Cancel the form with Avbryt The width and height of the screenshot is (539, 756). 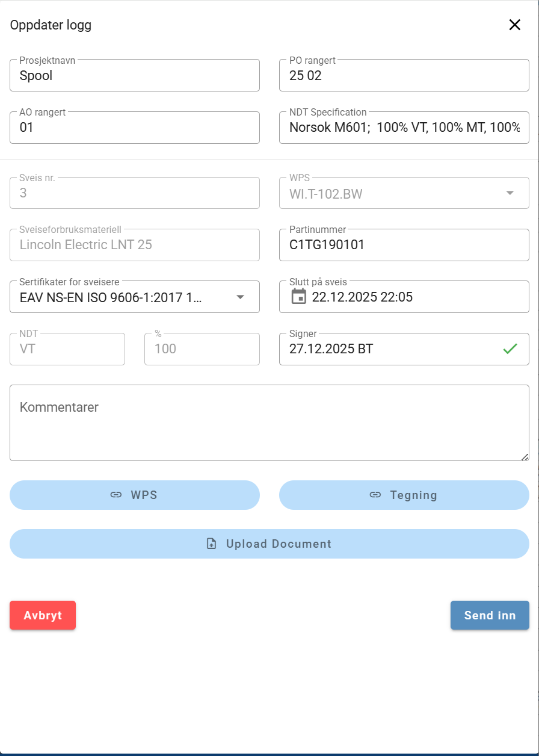42,615
